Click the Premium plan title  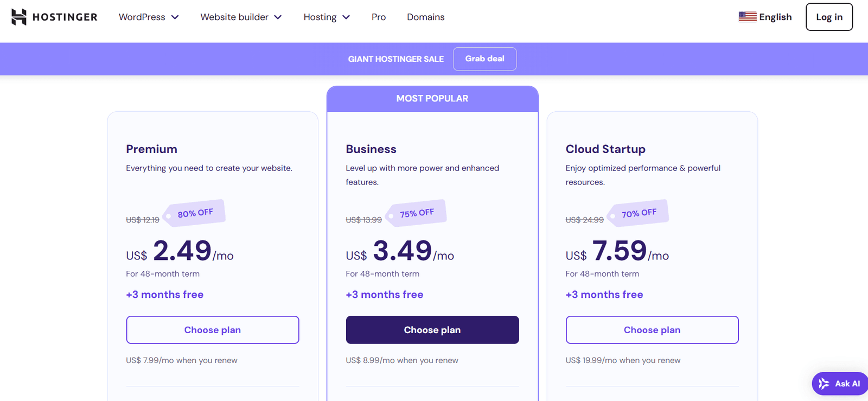[151, 149]
